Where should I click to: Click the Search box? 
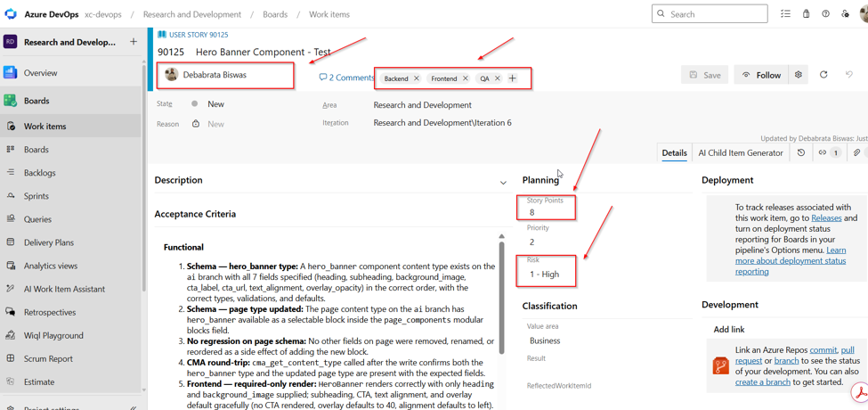(x=710, y=14)
